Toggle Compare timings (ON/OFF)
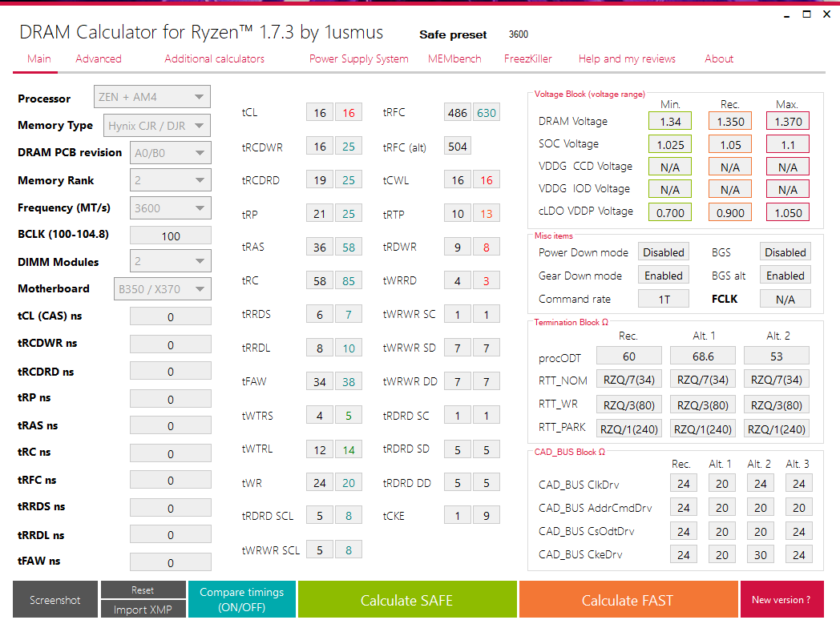The width and height of the screenshot is (840, 632). [241, 599]
